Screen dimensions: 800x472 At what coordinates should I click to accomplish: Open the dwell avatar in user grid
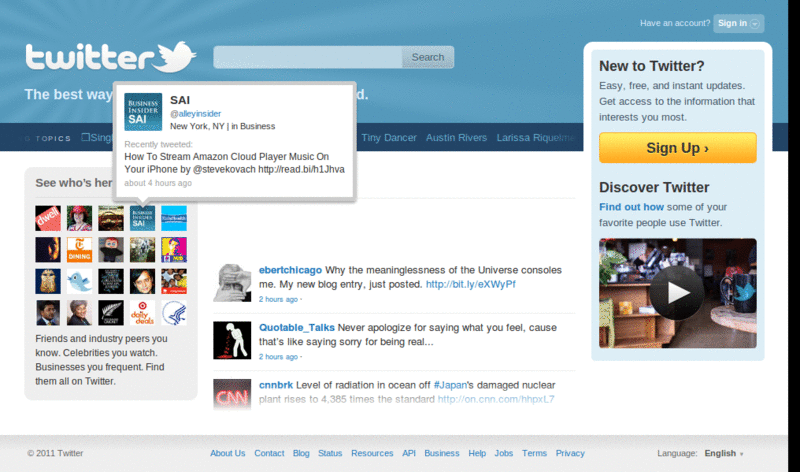coord(48,218)
